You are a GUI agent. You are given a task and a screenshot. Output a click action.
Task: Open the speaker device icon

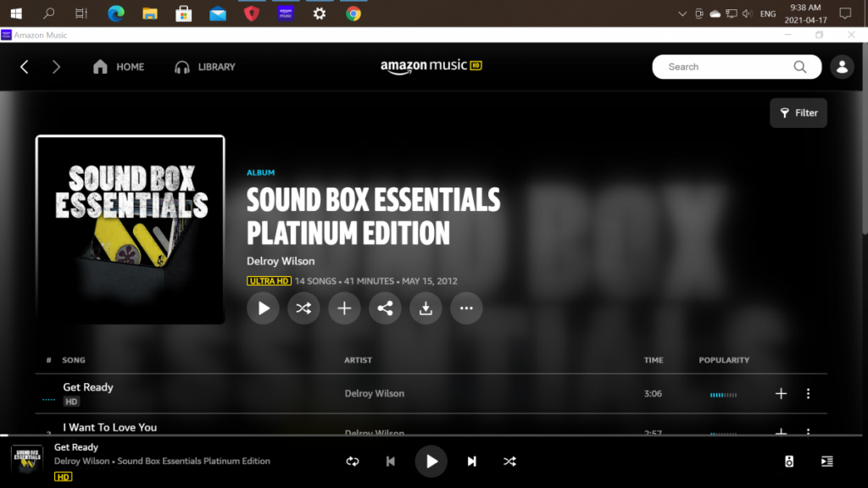click(x=789, y=462)
